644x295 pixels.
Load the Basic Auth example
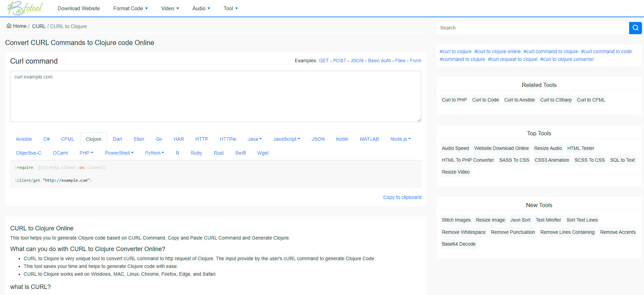tap(379, 61)
